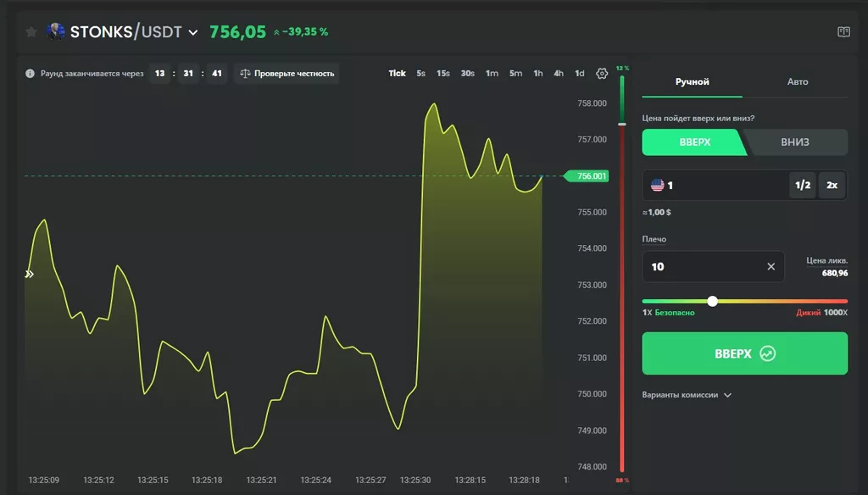Click the leverage slider handle

712,301
